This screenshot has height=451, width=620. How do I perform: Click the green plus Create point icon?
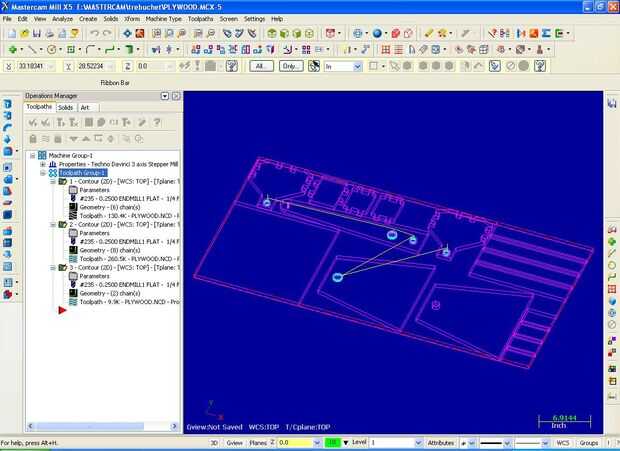[13, 50]
